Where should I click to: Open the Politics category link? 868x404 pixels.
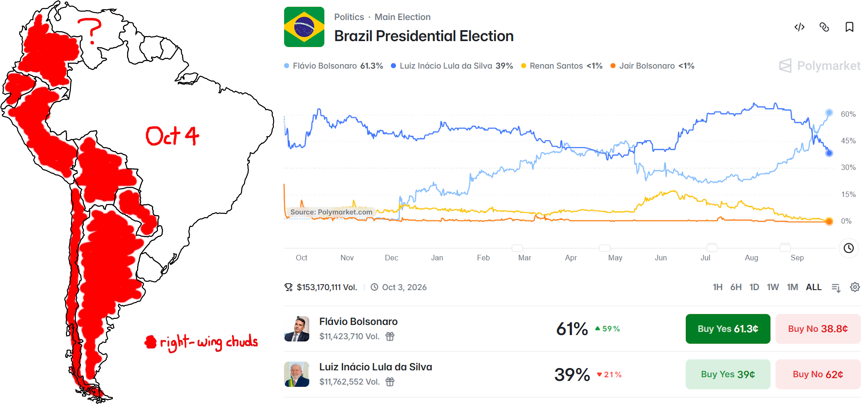point(349,17)
